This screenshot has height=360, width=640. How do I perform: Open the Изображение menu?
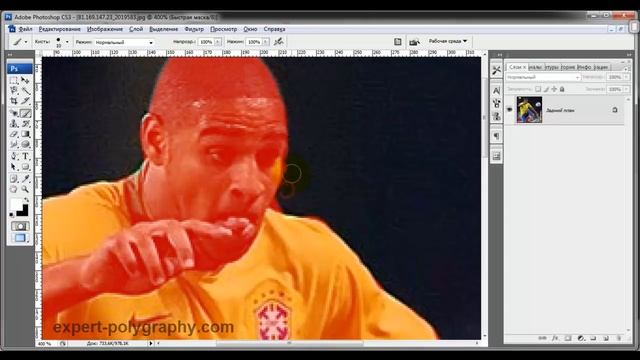[x=104, y=29]
